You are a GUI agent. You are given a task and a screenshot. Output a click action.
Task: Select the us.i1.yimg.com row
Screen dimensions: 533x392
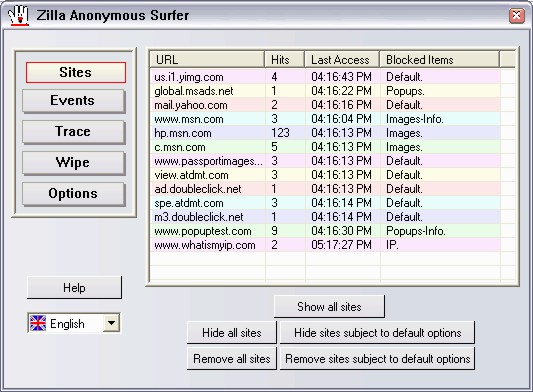[326, 77]
